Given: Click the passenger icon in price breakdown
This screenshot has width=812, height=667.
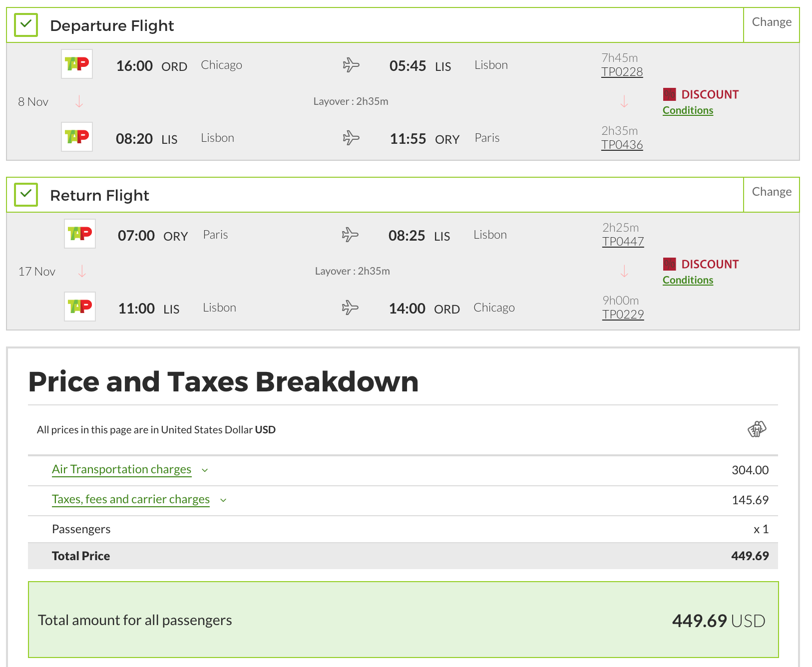Looking at the screenshot, I should pos(757,429).
